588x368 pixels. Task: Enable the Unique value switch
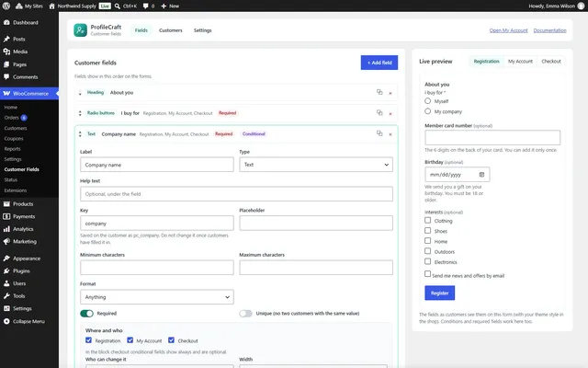click(245, 314)
